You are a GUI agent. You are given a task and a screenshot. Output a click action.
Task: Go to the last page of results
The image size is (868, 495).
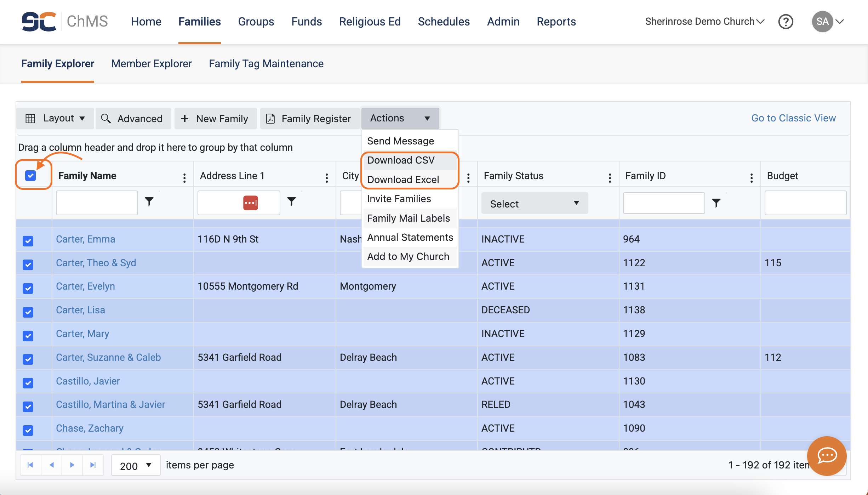[x=93, y=465]
